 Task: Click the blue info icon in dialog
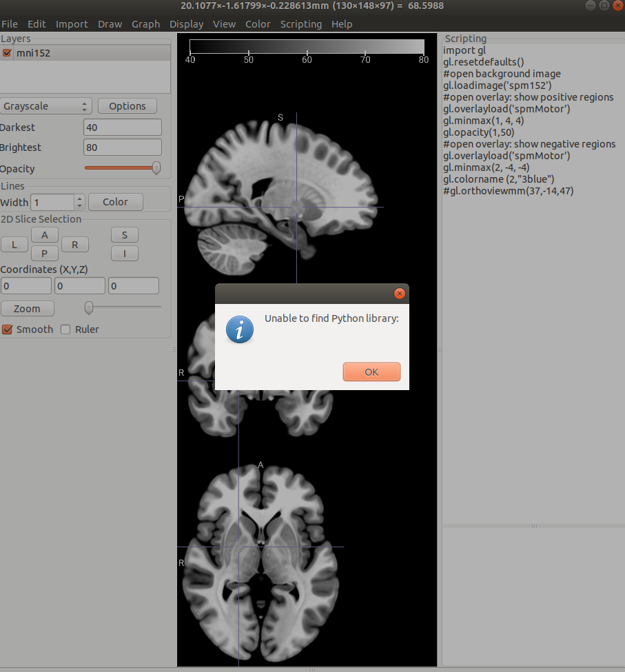240,330
